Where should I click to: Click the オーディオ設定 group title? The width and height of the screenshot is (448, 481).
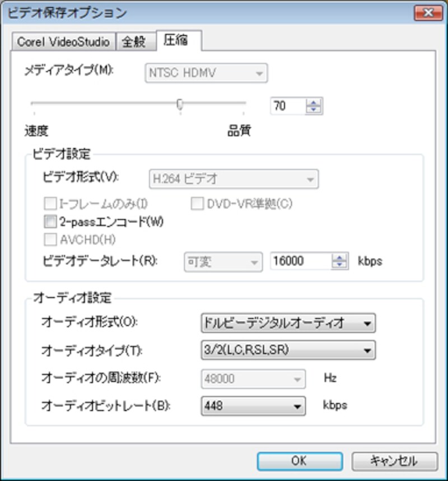[x=72, y=298]
